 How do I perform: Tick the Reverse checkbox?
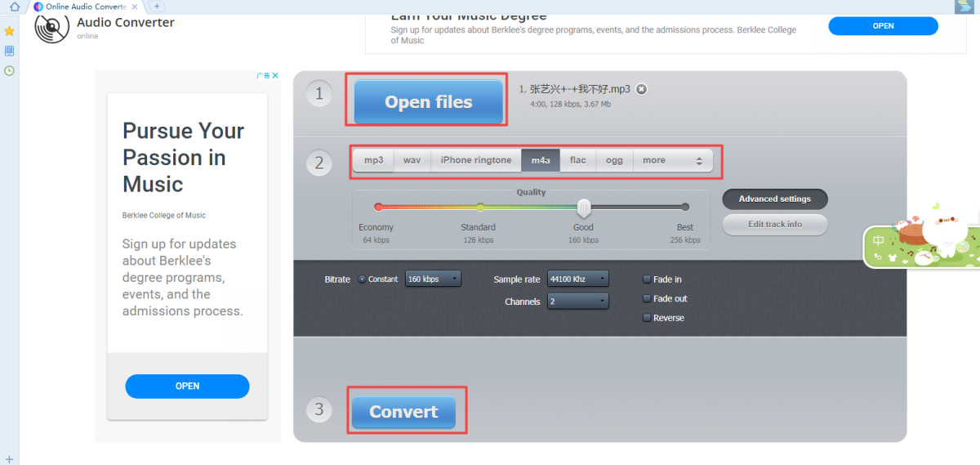coord(648,318)
